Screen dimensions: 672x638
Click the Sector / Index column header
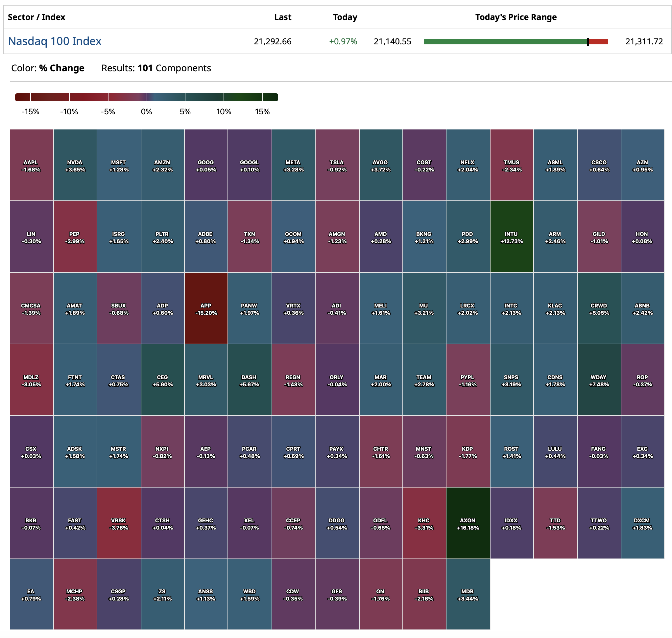click(36, 17)
